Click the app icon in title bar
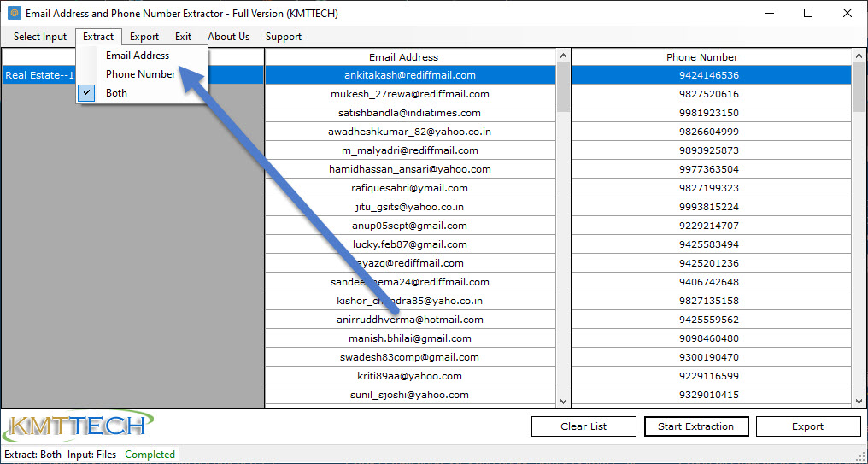This screenshot has width=868, height=464. pyautogui.click(x=15, y=13)
